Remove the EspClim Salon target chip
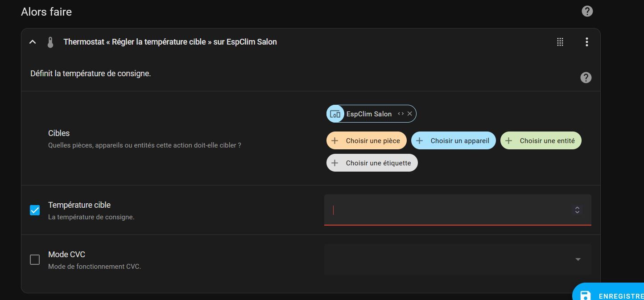 pos(410,114)
